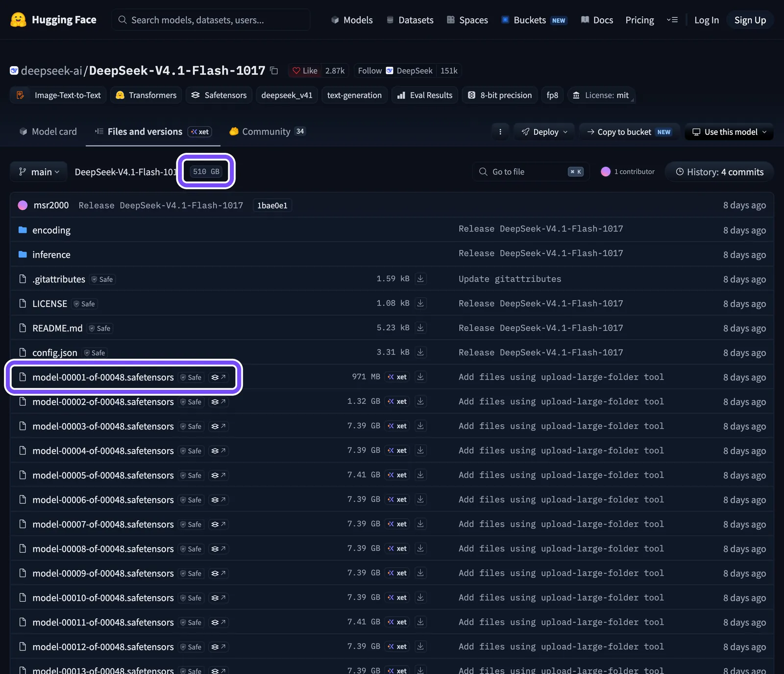
Task: Click the Hugging Face logo
Action: tap(53, 20)
